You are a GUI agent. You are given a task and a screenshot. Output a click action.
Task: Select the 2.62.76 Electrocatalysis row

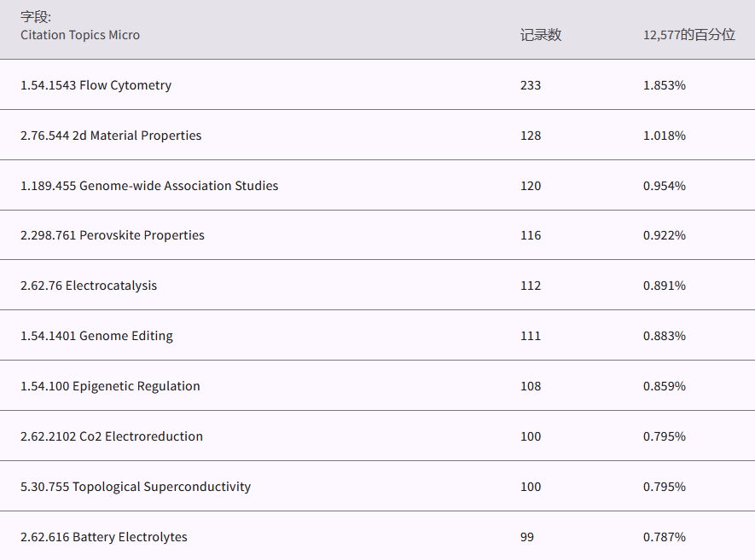[89, 286]
